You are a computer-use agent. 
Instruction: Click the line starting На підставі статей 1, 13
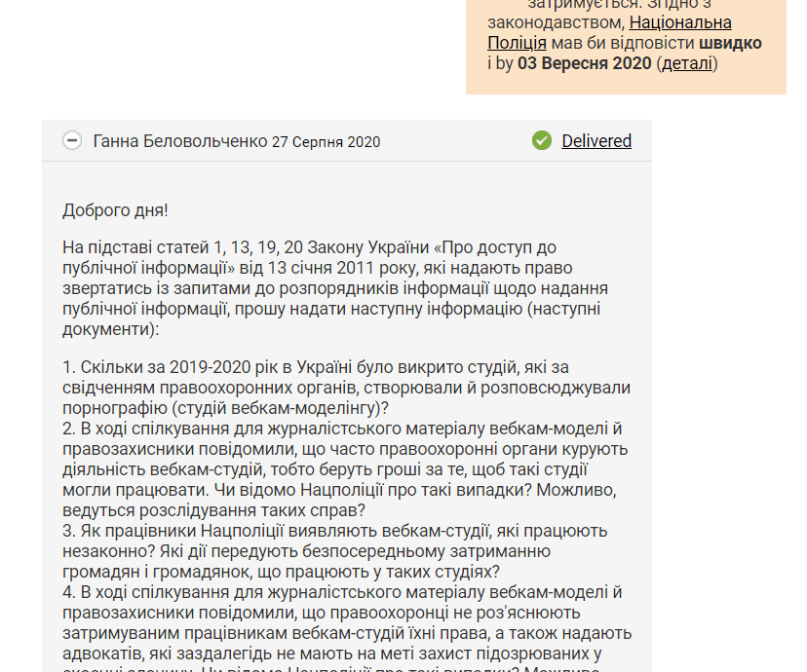(x=309, y=247)
